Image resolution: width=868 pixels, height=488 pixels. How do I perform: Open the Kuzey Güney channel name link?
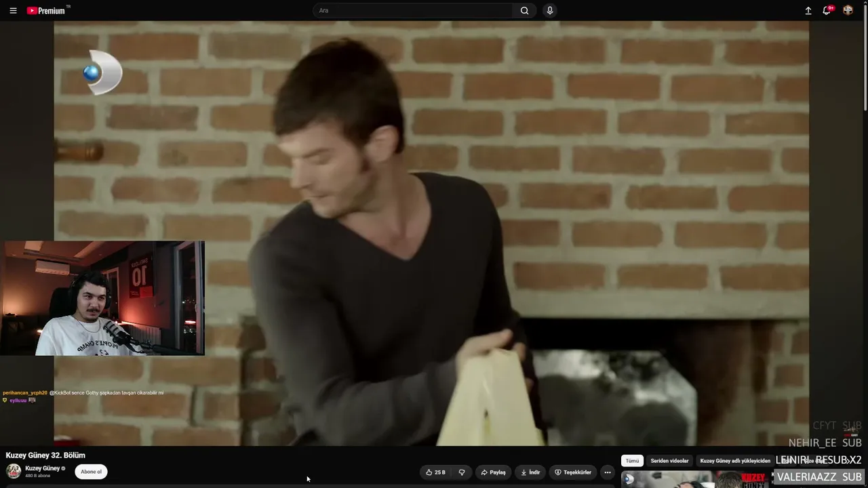coord(42,468)
